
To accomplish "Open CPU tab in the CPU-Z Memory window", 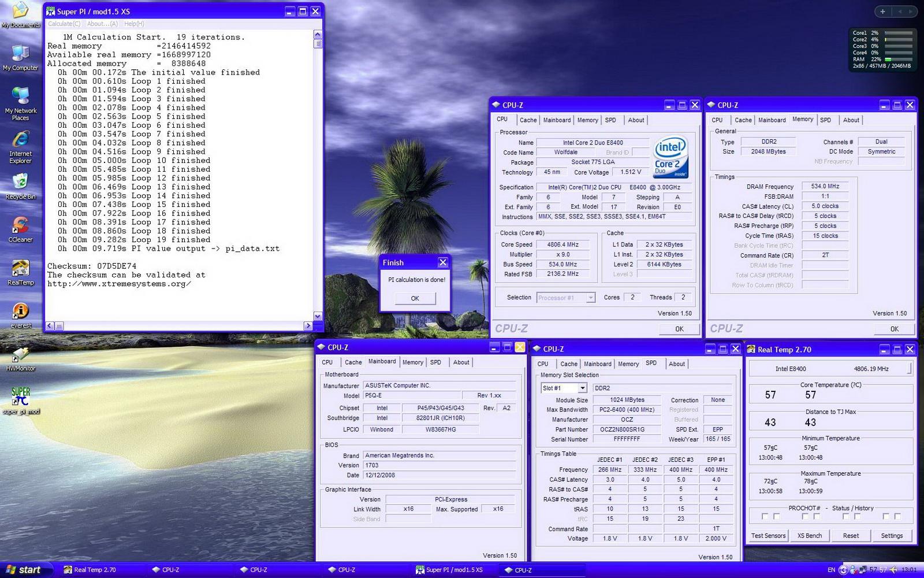I will 717,120.
